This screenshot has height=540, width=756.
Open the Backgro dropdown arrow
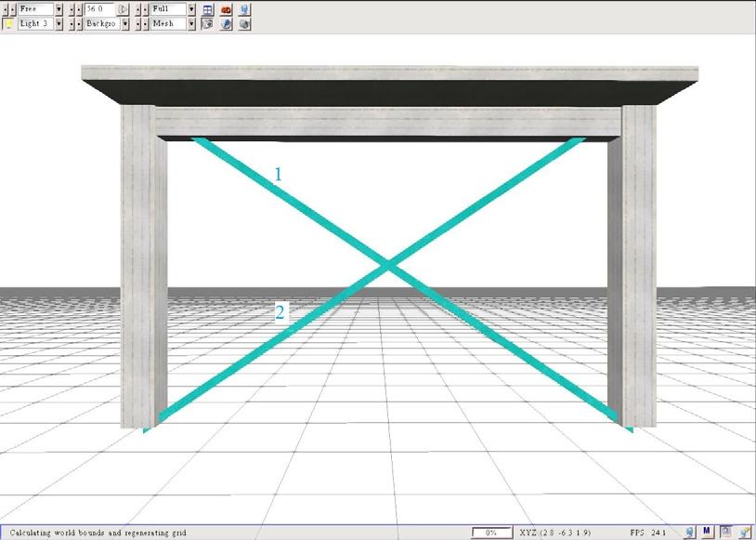pyautogui.click(x=125, y=23)
